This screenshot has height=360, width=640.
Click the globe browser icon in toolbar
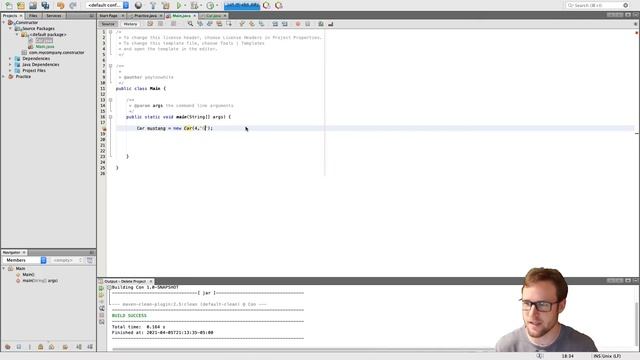tap(138, 5)
